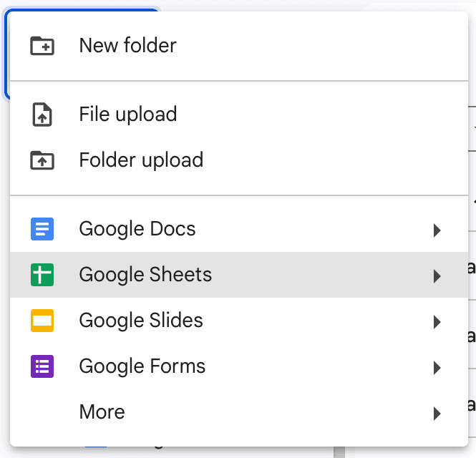The height and width of the screenshot is (458, 476).
Task: Pick the Google Slides text label
Action: (141, 321)
